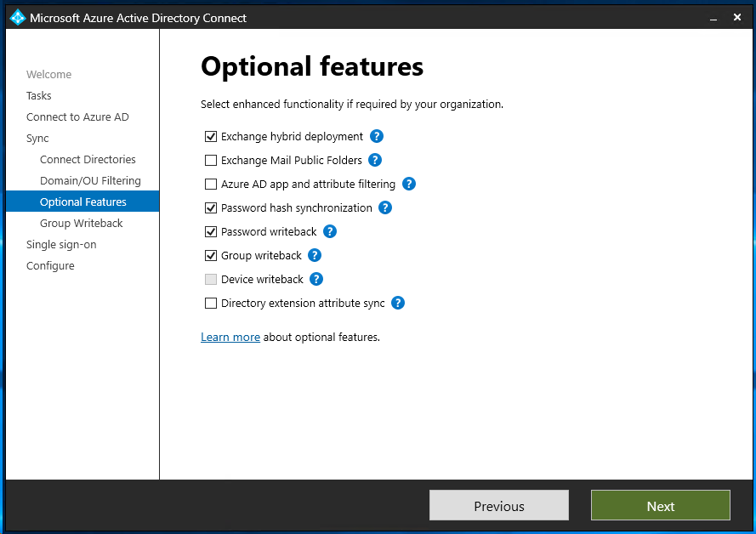Click the 'Optional features' heading
The height and width of the screenshot is (534, 756).
[312, 66]
